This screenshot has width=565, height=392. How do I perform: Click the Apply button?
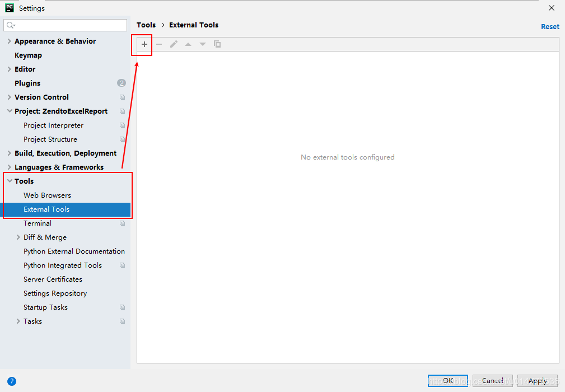tap(538, 381)
